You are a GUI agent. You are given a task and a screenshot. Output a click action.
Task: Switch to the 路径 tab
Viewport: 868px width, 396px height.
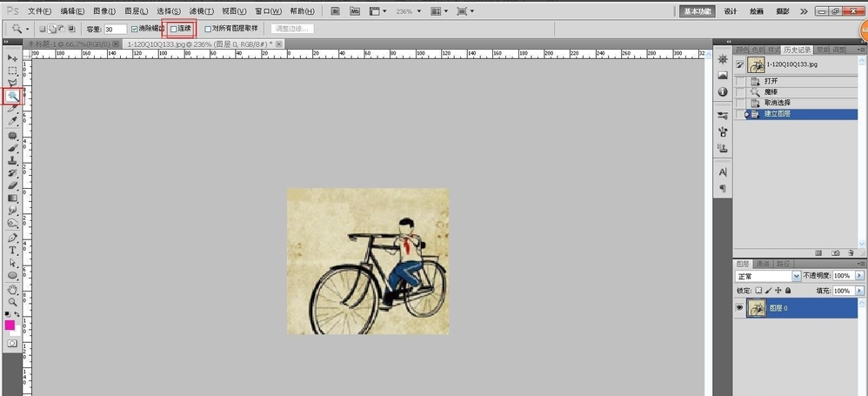783,264
